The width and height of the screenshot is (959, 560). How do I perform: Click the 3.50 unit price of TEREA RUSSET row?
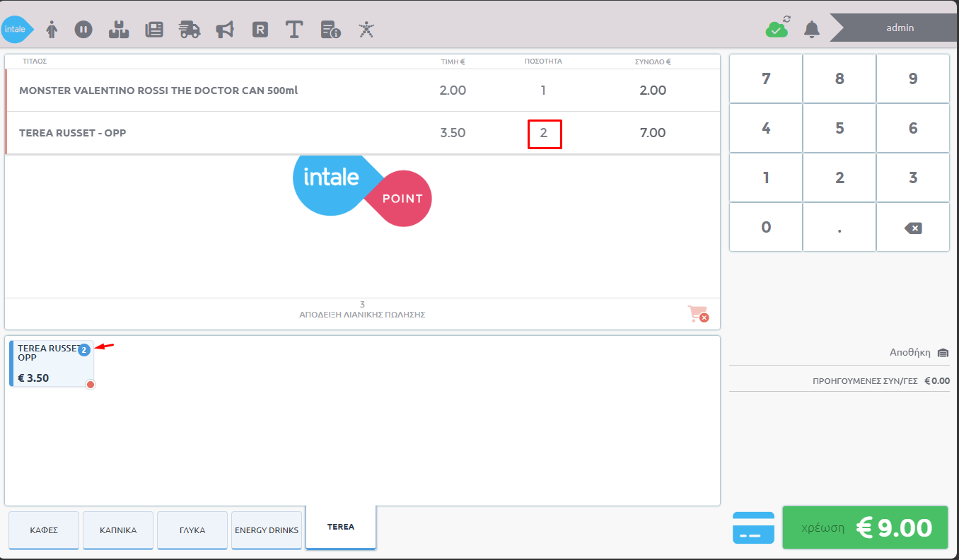click(453, 133)
